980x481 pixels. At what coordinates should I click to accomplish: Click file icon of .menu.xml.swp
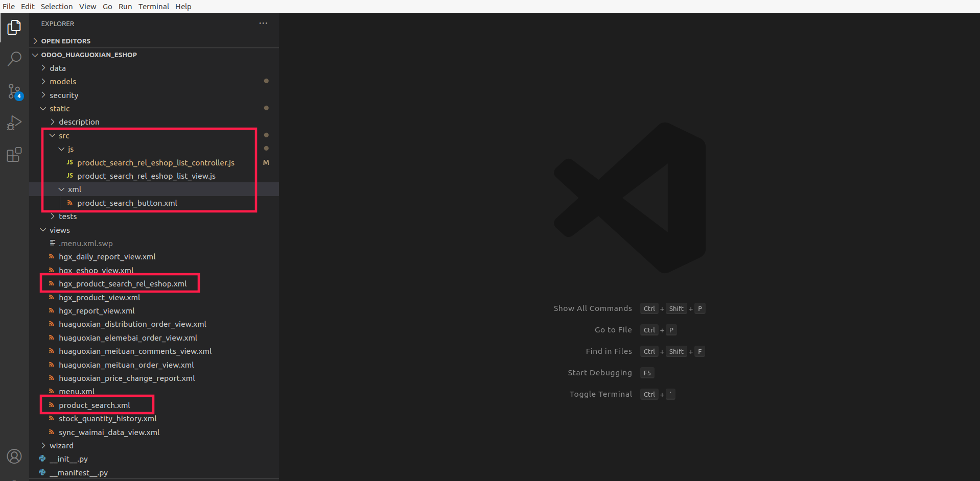[52, 243]
